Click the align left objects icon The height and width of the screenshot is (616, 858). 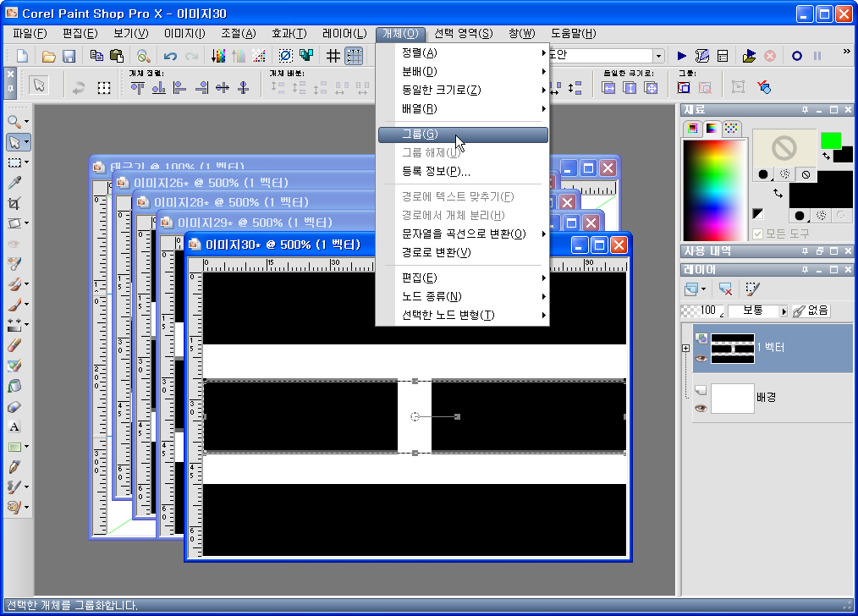point(179,87)
